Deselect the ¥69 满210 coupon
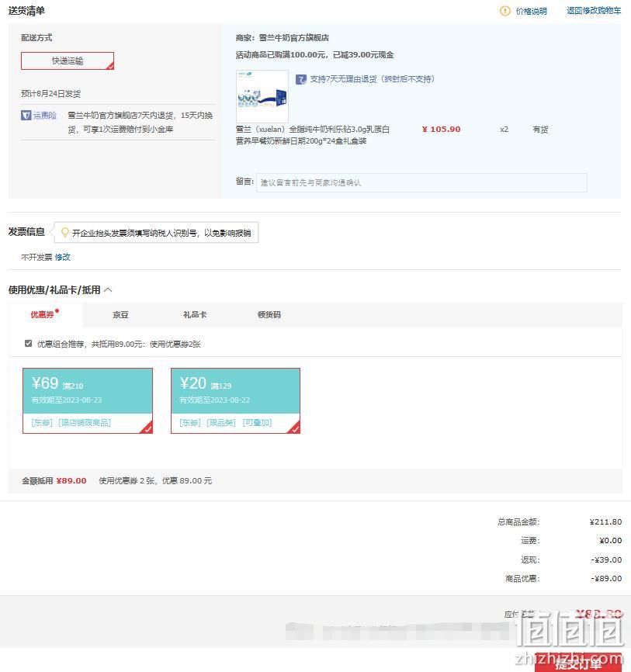 pyautogui.click(x=88, y=400)
